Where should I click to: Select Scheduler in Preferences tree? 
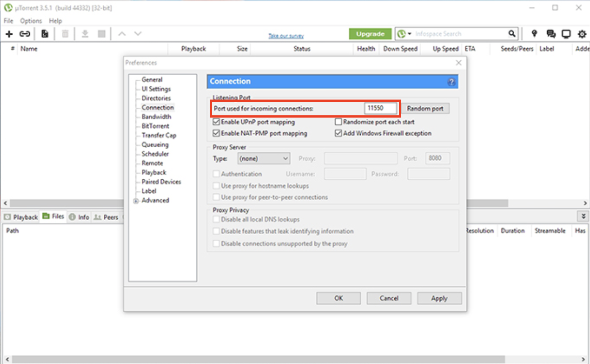click(x=156, y=154)
